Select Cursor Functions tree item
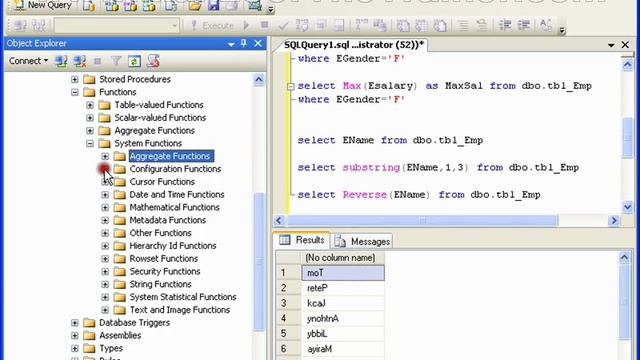 pos(162,182)
